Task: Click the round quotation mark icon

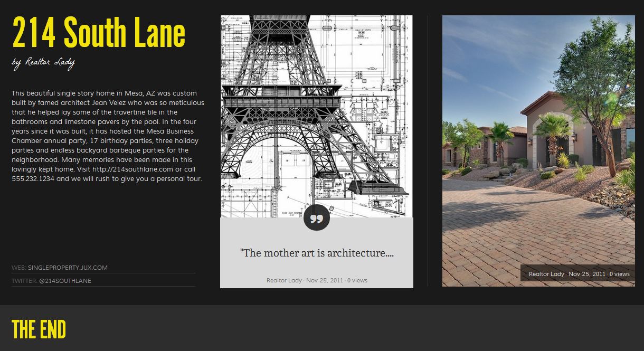Action: 317,217
